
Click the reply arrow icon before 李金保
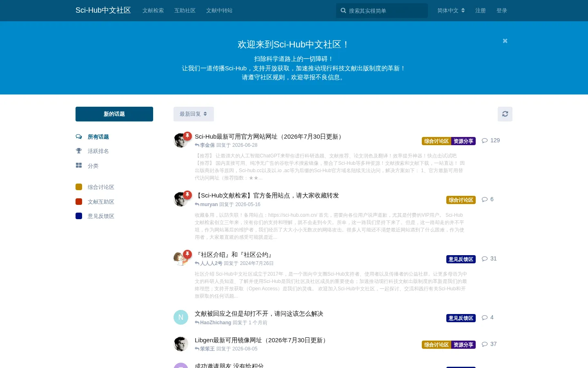[197, 145]
